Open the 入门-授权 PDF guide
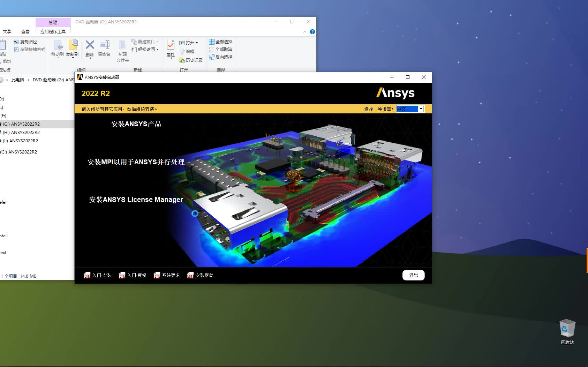Screen dimensions: 588x367 tap(133, 275)
